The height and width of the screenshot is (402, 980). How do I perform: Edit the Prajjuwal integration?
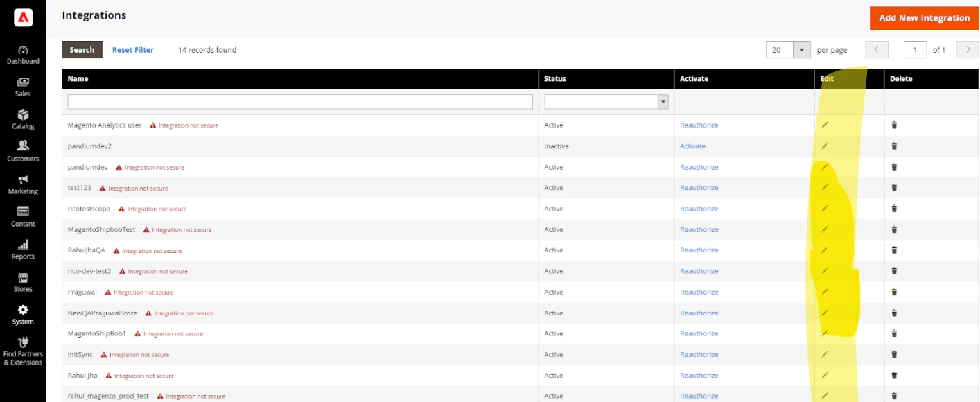[825, 292]
